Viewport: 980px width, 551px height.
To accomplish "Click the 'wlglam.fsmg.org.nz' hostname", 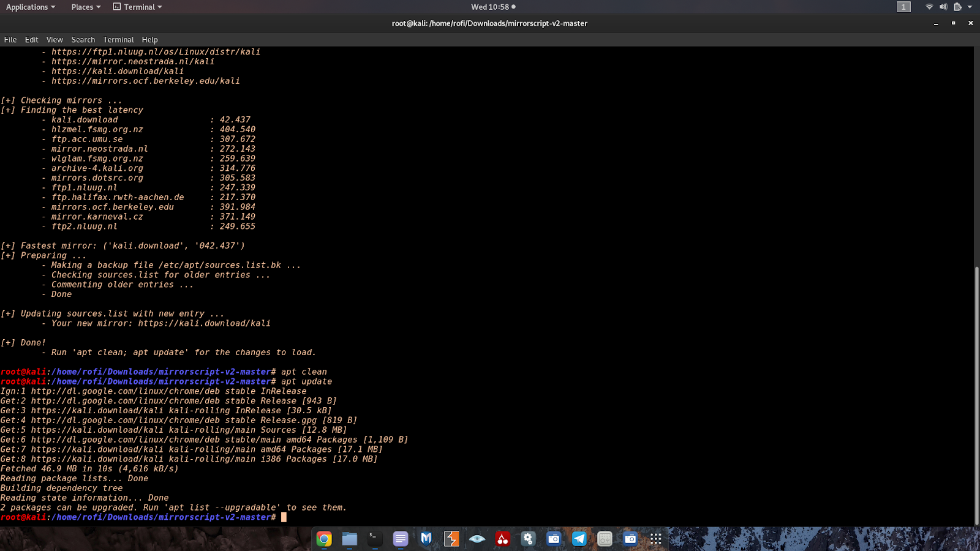I will click(97, 159).
